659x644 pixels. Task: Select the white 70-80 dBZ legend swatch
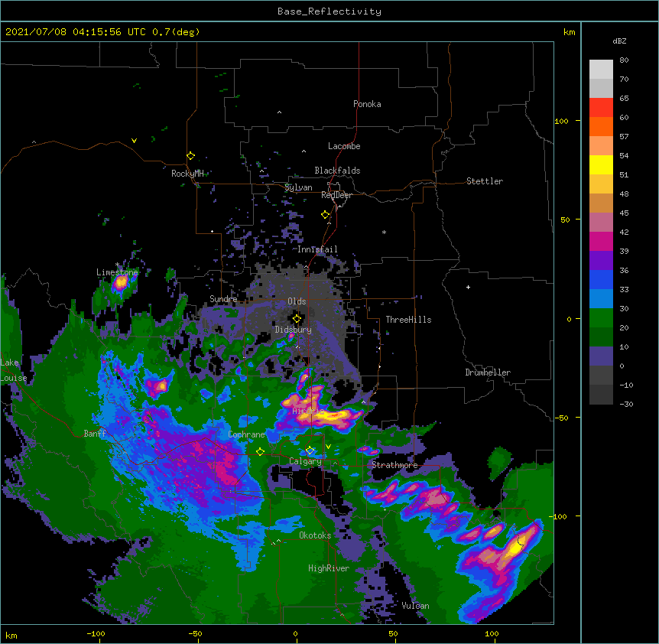[x=601, y=70]
